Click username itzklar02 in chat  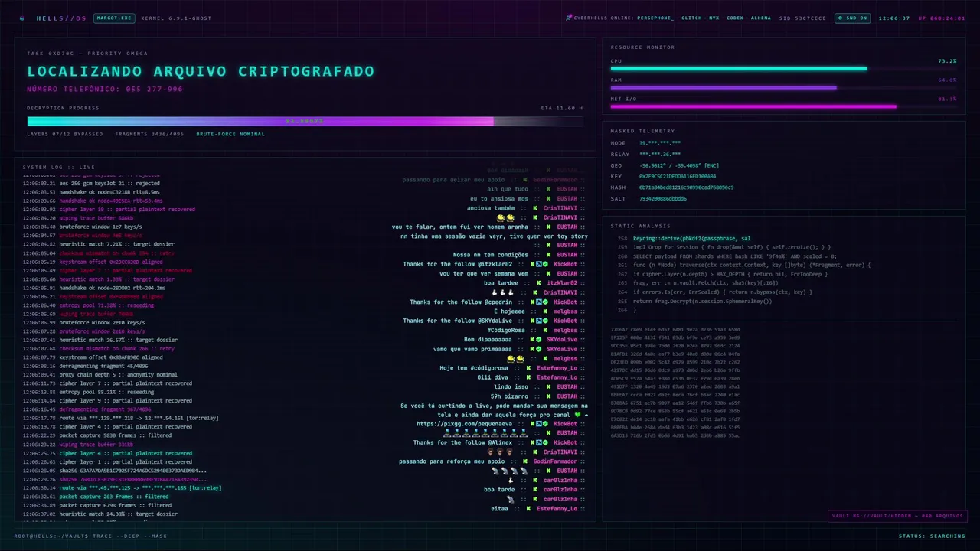coord(562,283)
